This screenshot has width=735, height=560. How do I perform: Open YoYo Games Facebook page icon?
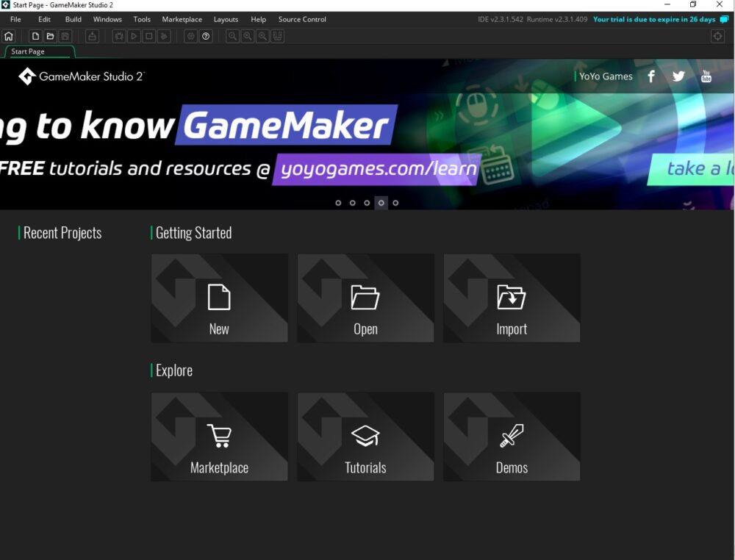point(650,76)
